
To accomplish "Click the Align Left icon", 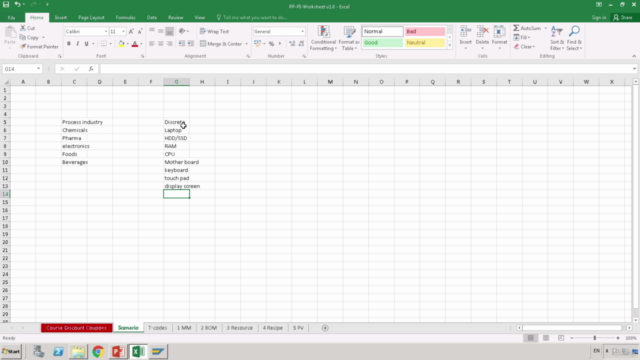I will click(152, 44).
